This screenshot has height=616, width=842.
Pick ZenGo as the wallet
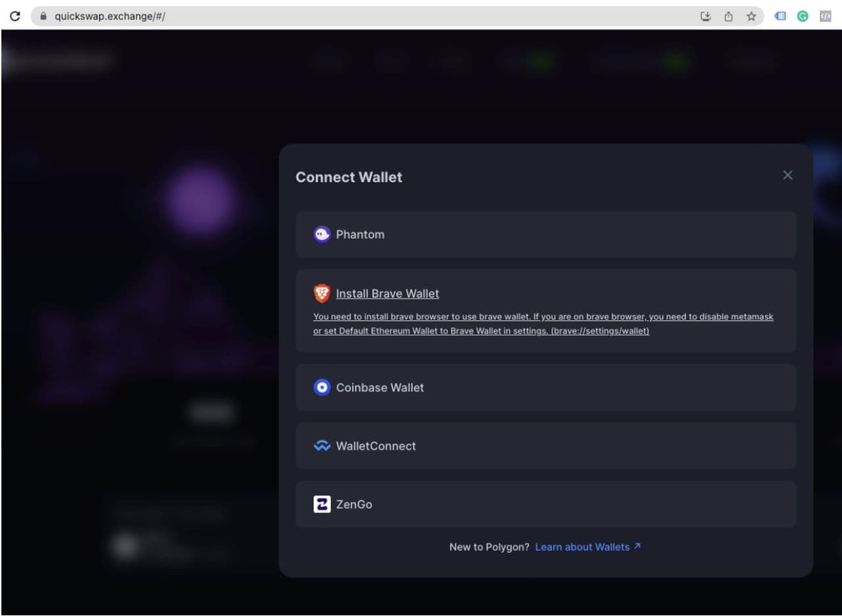coord(545,504)
